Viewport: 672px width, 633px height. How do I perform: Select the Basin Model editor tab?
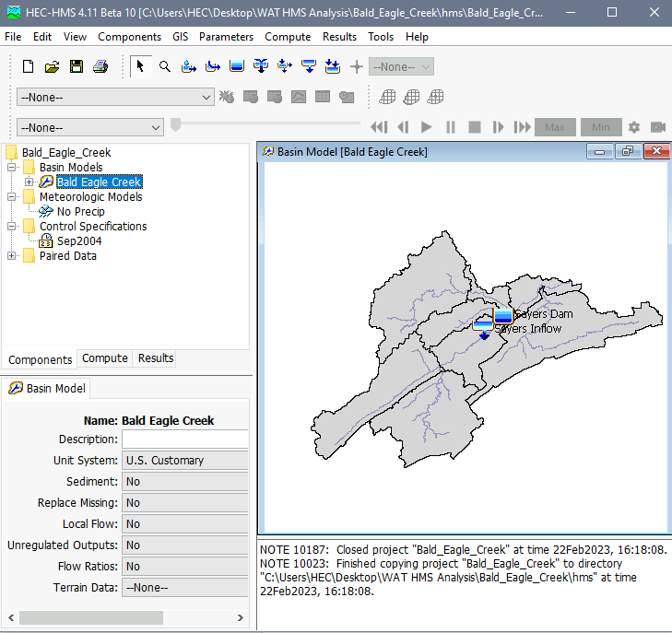[47, 389]
